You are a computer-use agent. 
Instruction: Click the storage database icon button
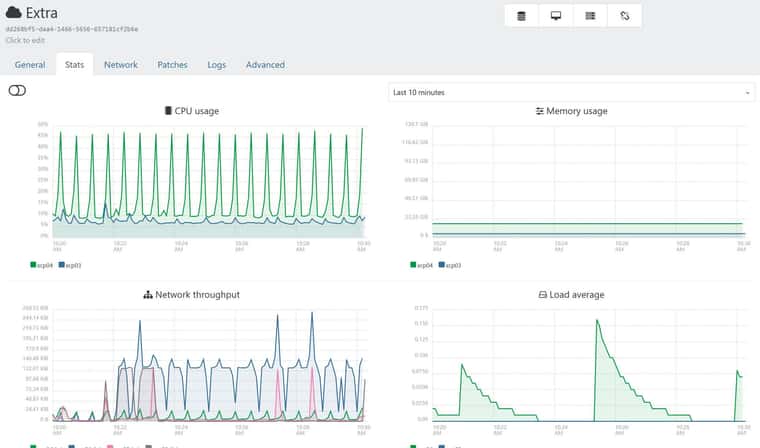coord(522,16)
